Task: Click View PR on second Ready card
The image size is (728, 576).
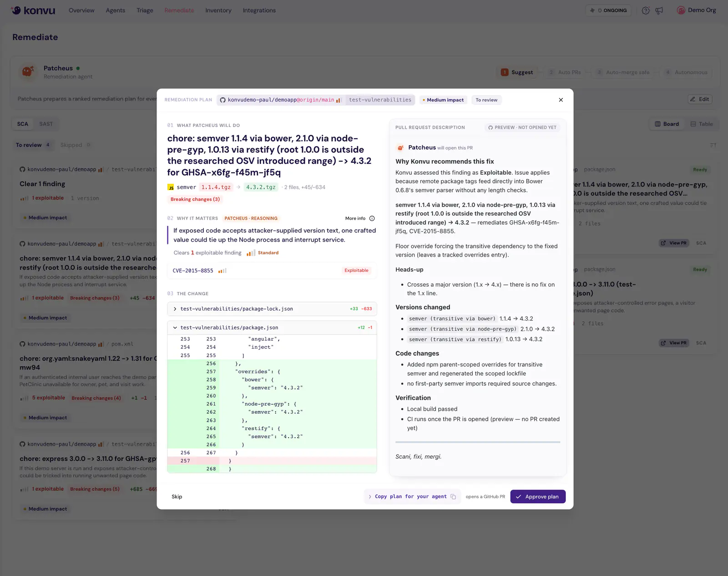Action: tap(674, 343)
